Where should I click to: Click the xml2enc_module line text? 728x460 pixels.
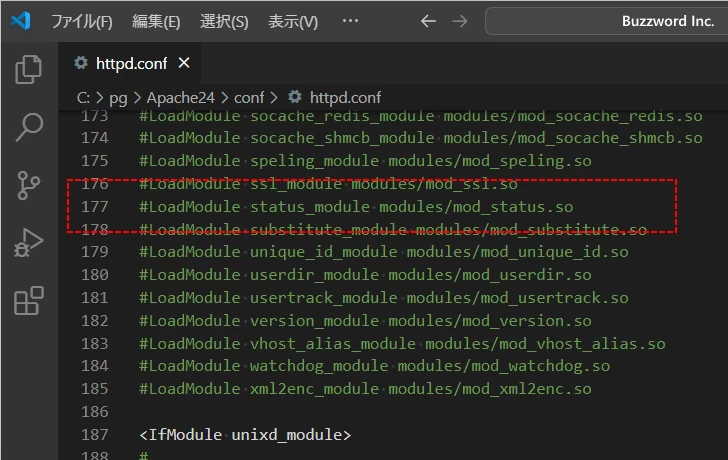(365, 389)
